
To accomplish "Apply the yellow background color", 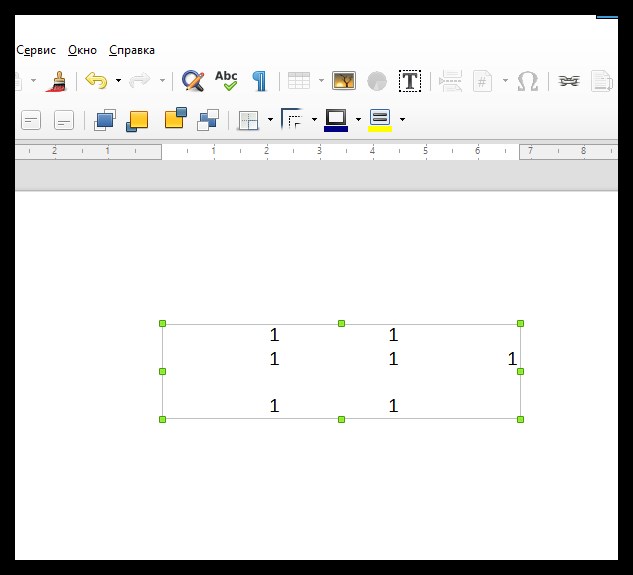I will (x=380, y=120).
